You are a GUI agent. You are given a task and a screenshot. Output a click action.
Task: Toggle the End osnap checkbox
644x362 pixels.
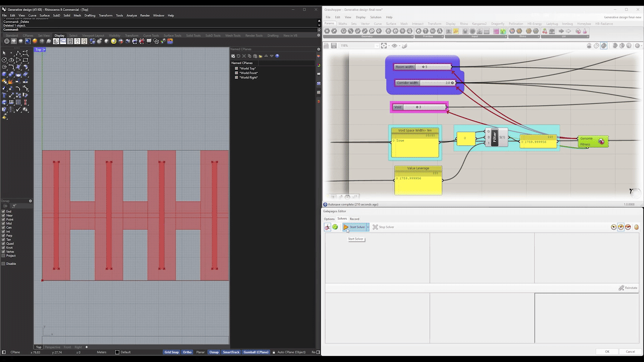(4, 212)
